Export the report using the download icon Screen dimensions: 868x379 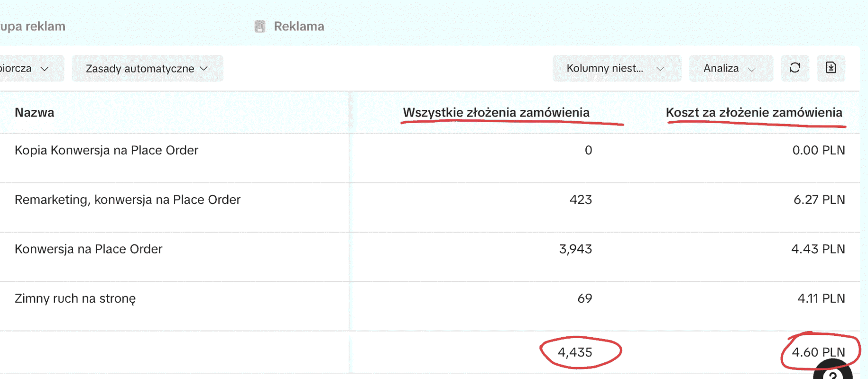(x=831, y=68)
